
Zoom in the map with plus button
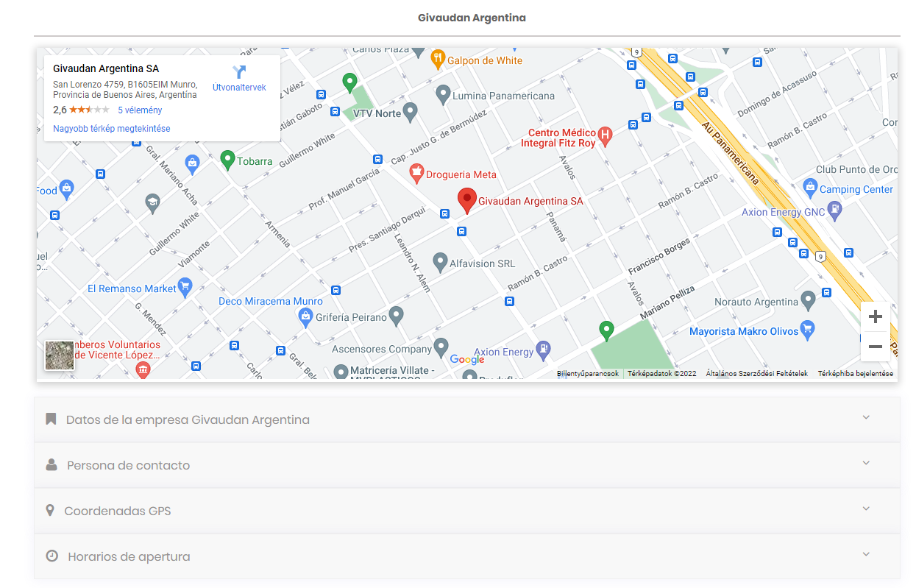[x=875, y=317]
